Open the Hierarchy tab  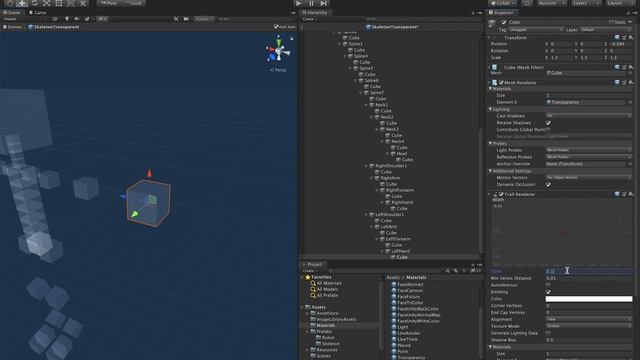point(315,13)
